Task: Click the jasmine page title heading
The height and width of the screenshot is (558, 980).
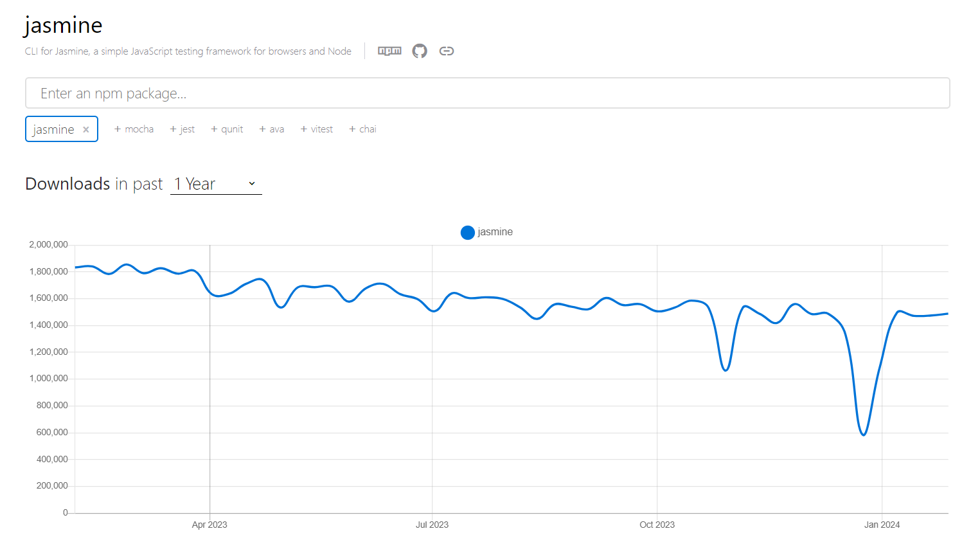Action: (x=64, y=25)
